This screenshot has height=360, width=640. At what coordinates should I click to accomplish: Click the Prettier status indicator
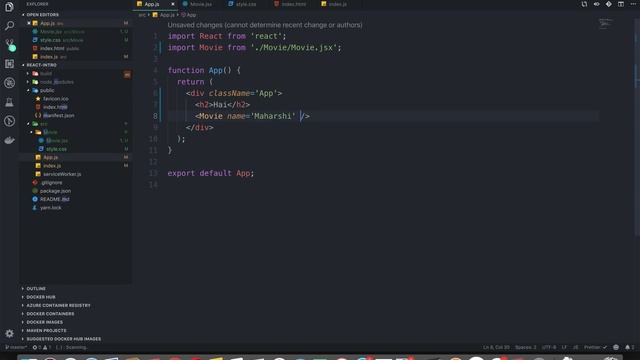point(595,347)
